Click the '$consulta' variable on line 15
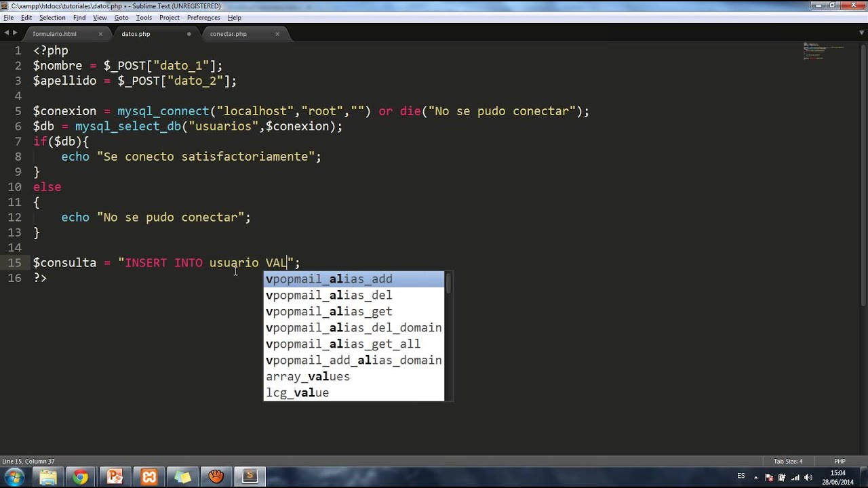 pyautogui.click(x=64, y=263)
